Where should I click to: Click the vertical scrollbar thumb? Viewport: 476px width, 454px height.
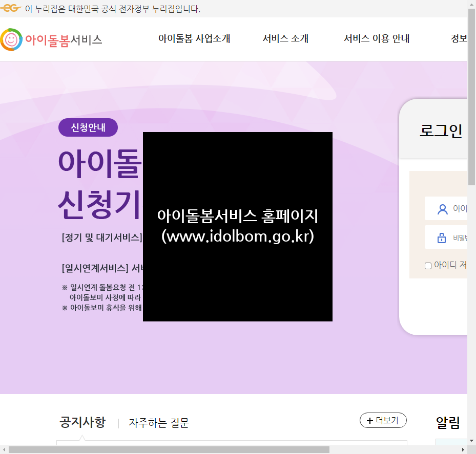471,97
